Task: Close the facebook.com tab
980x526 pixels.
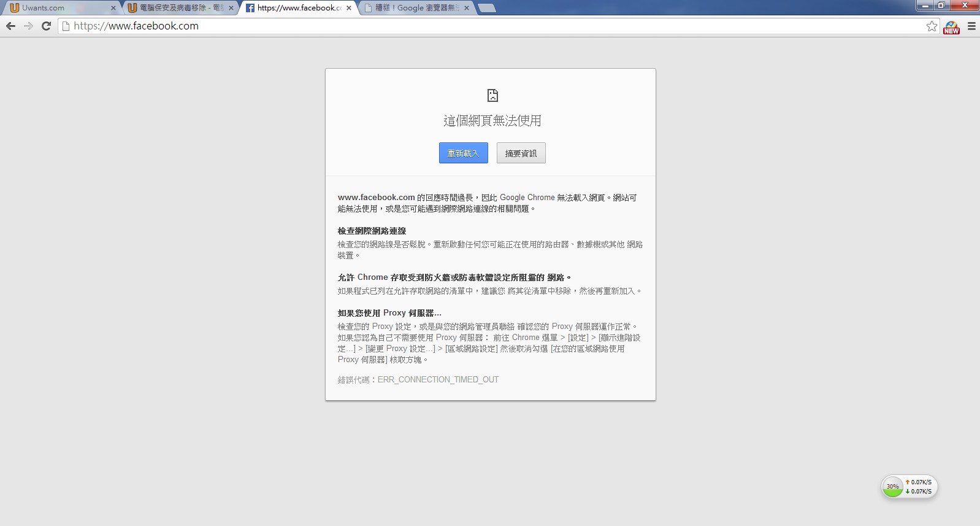Action: (x=349, y=8)
